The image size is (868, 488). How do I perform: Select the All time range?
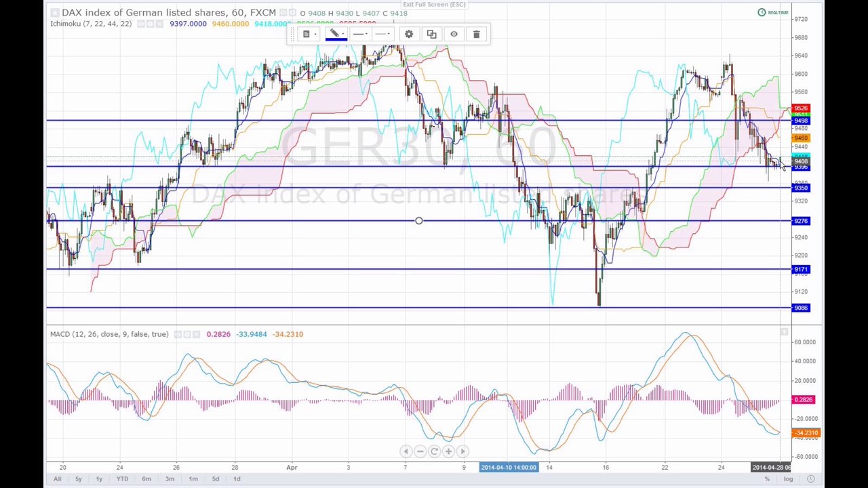(57, 479)
